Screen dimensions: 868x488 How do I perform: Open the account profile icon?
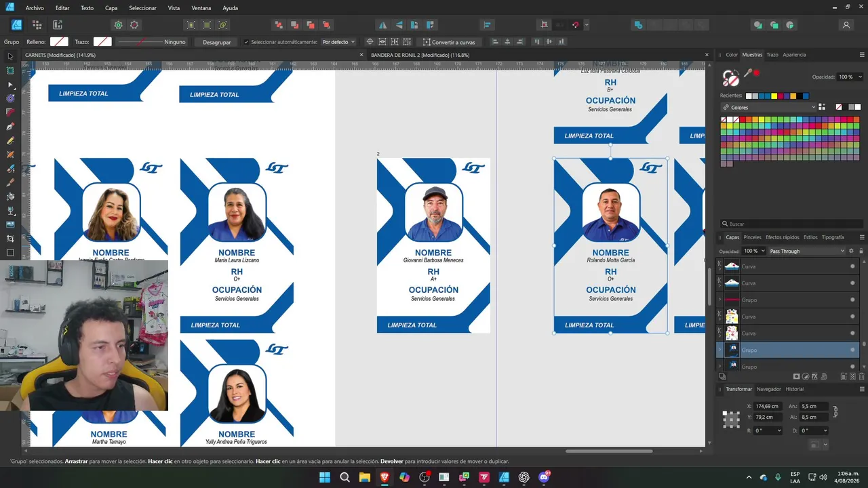pyautogui.click(x=846, y=25)
